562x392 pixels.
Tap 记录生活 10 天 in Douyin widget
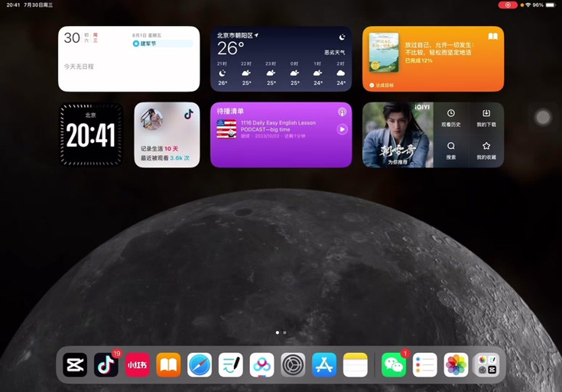(x=159, y=149)
